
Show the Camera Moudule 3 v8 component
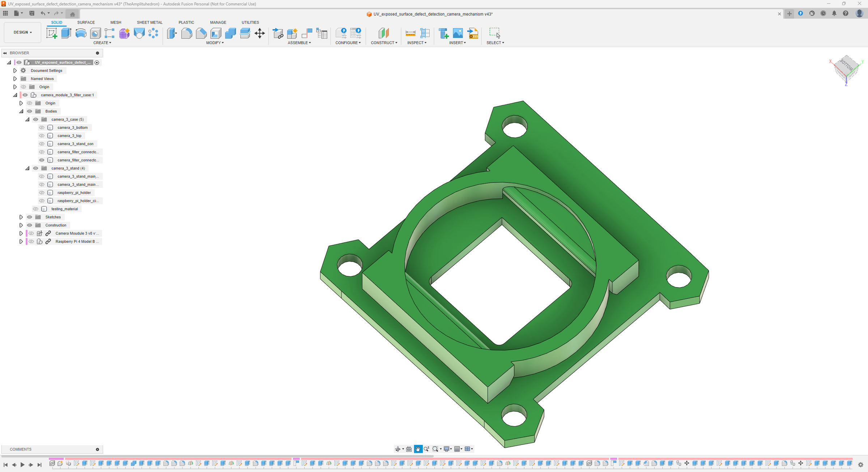coord(31,233)
